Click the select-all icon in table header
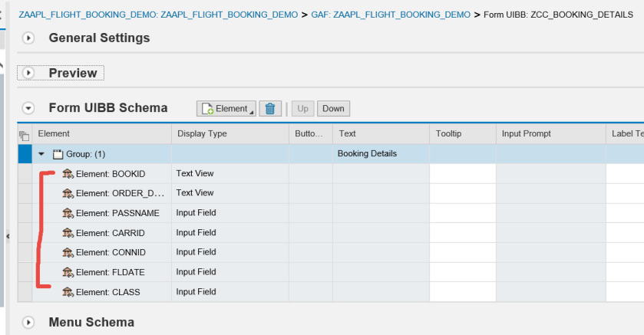The image size is (644, 335). tap(24, 135)
